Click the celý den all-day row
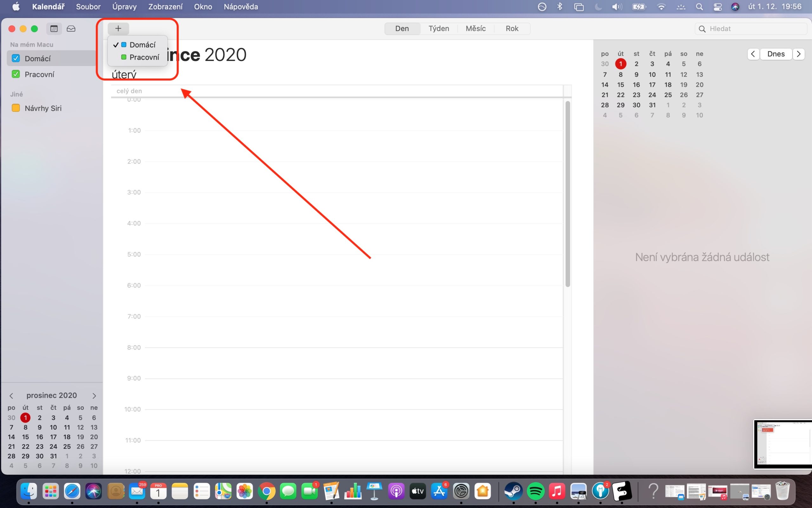Viewport: 812px width, 508px height. [x=337, y=91]
